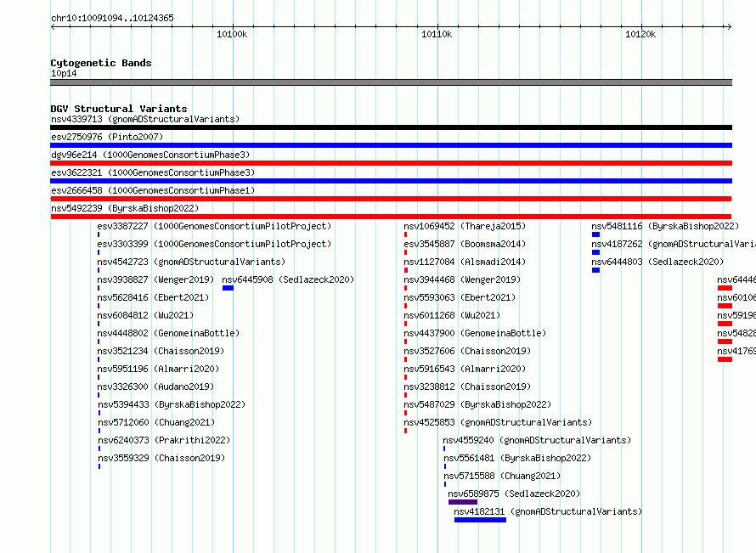Select nsv3559329 (Chaisson2019) label
The height and width of the screenshot is (553, 756).
(161, 458)
